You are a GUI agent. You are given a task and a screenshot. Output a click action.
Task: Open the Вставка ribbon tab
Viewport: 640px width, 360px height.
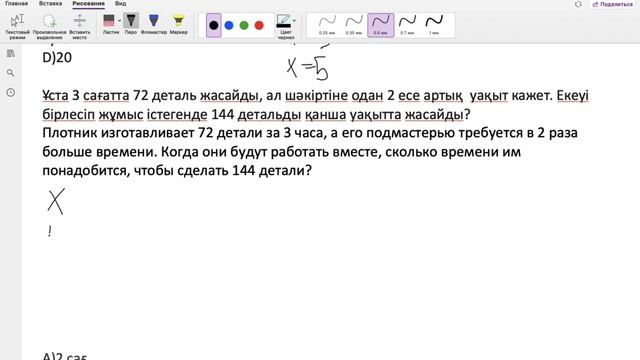click(x=50, y=3)
